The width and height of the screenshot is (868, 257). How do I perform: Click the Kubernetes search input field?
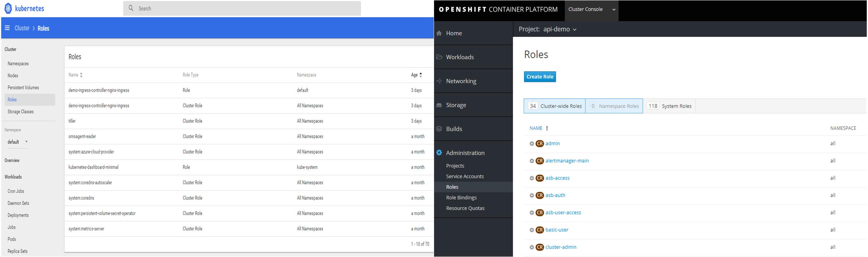tap(242, 8)
